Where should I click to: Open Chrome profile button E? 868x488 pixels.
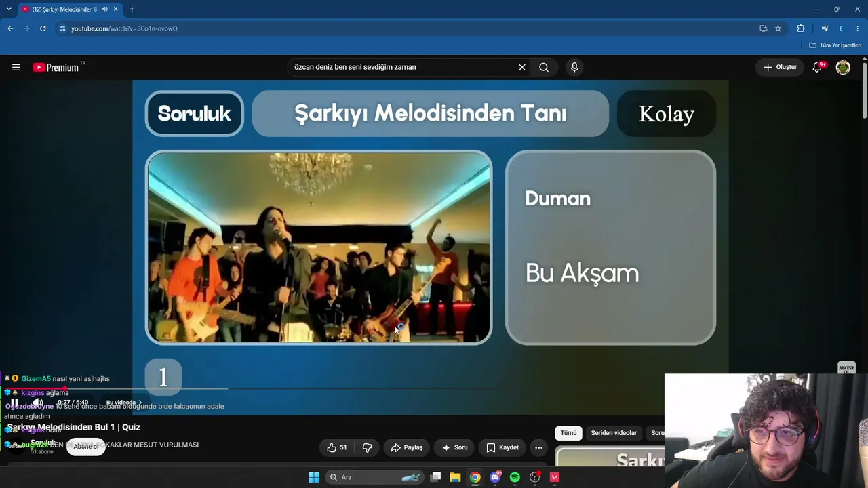(x=841, y=28)
